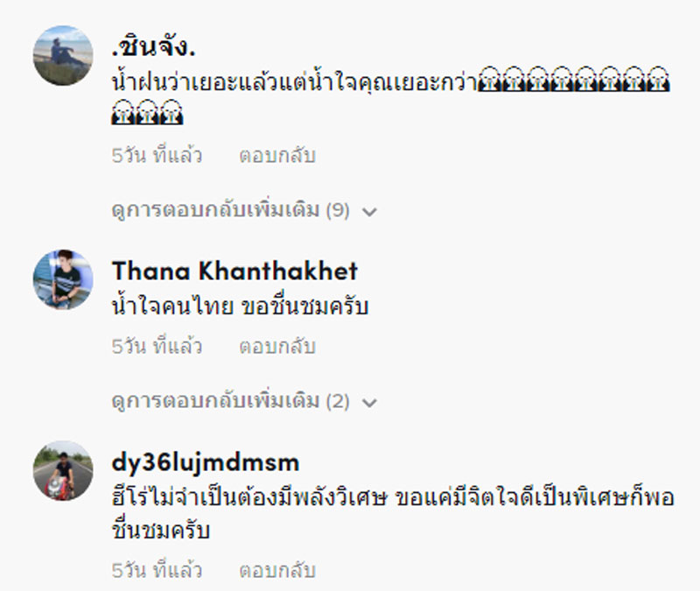This screenshot has width=700, height=591.
Task: Open the .ชินจัง. profile picture
Action: [63, 55]
